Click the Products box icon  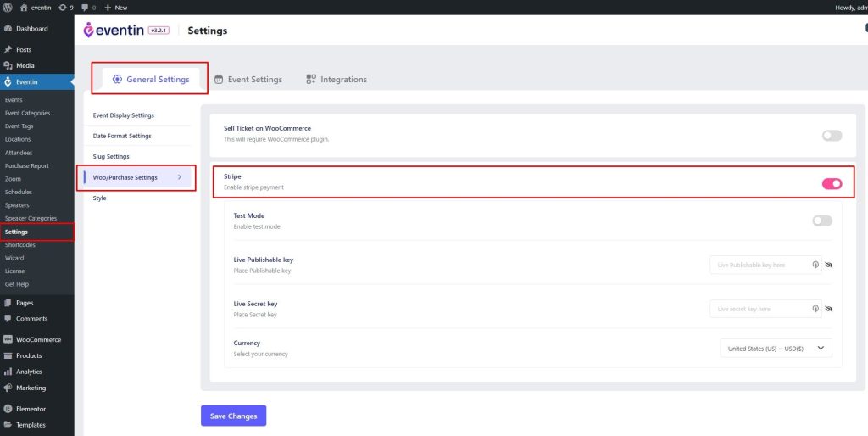8,355
